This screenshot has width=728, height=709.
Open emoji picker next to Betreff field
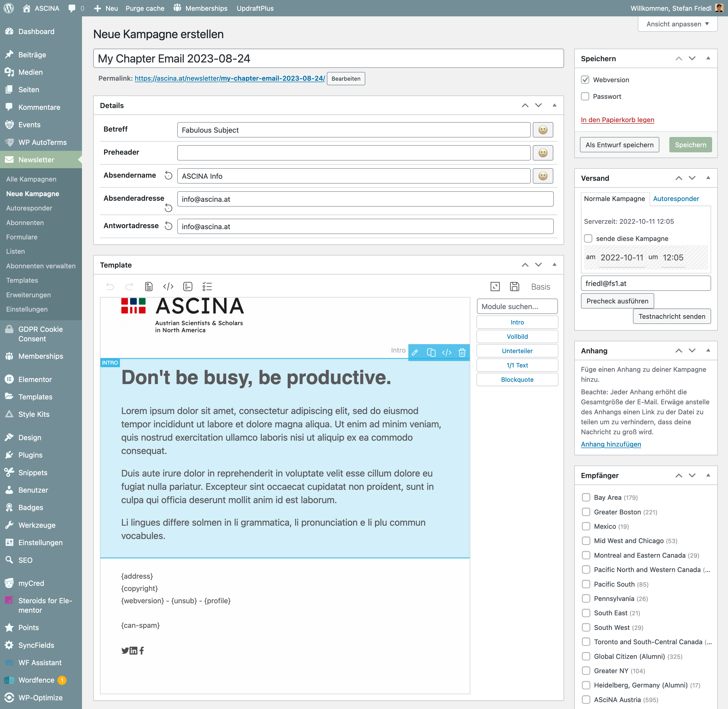pos(543,130)
